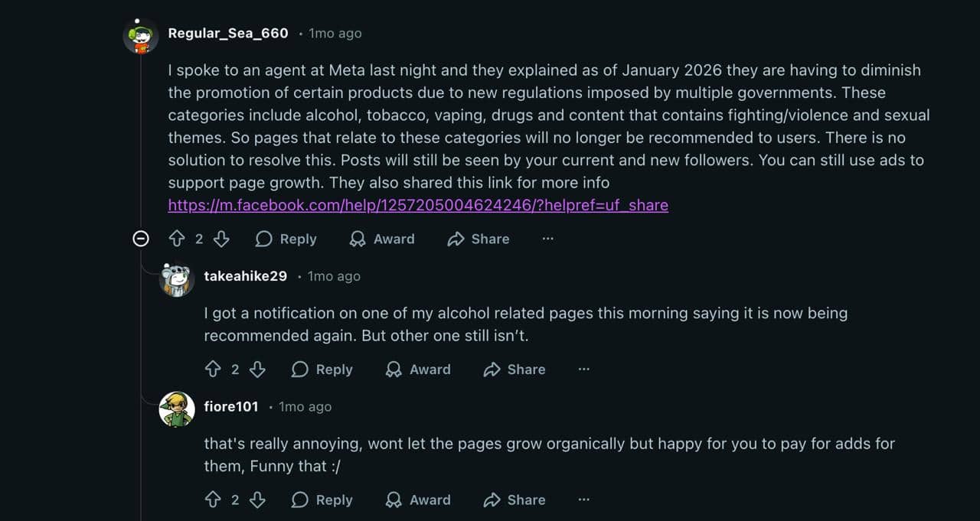Give an Award to fiore101's reply
Viewport: 980px width, 521px height.
417,500
